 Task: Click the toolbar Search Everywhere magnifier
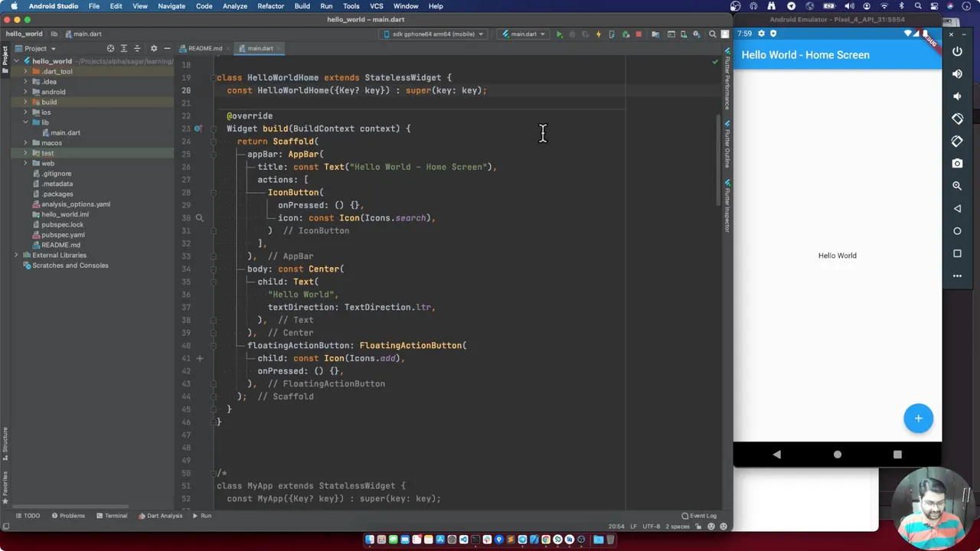[x=712, y=34]
